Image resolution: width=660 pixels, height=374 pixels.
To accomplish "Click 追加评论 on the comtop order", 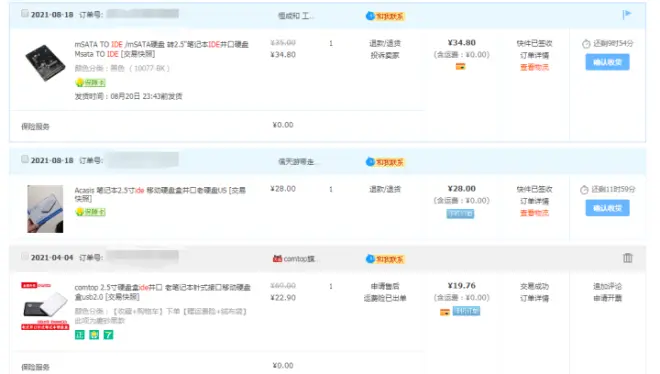I will (x=607, y=286).
